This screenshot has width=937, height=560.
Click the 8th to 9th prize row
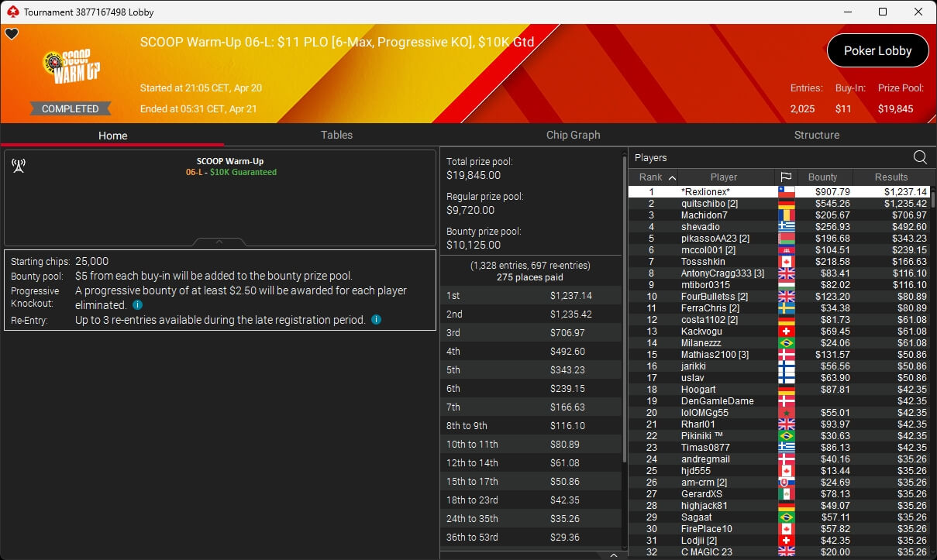(531, 426)
